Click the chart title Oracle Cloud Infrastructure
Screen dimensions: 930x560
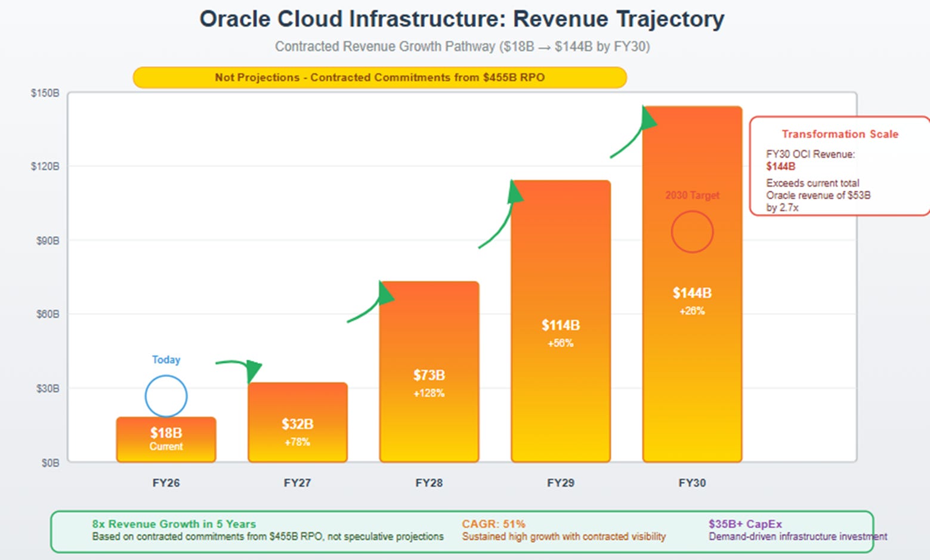pos(462,19)
